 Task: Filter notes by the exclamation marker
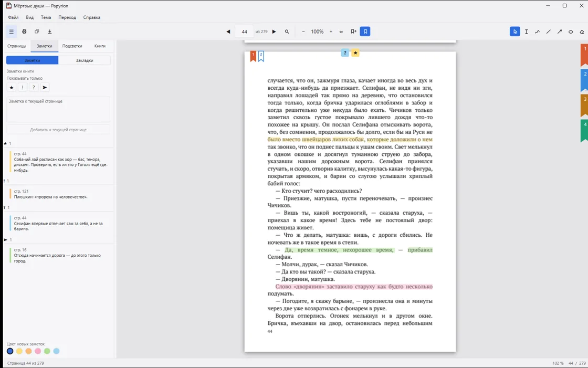coord(23,87)
